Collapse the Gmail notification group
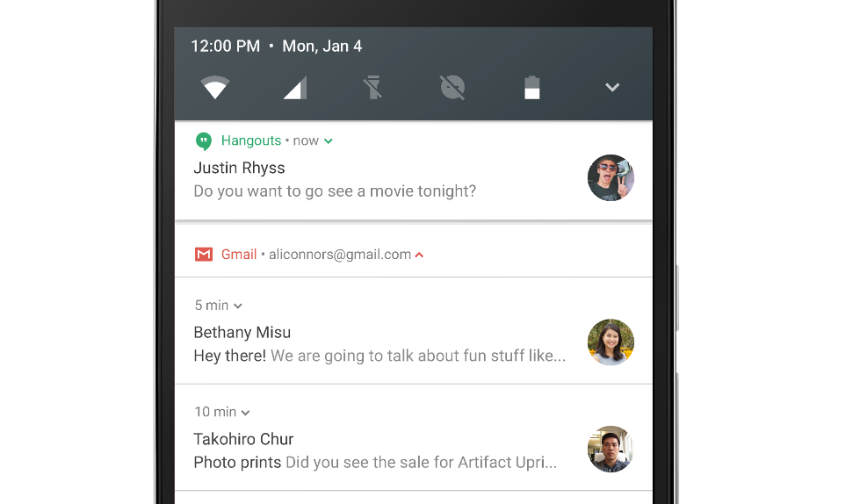 pos(420,256)
